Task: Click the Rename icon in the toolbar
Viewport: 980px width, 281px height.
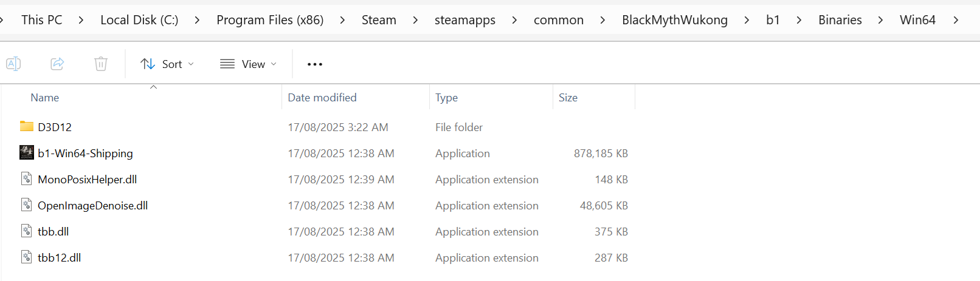Action: (x=13, y=64)
